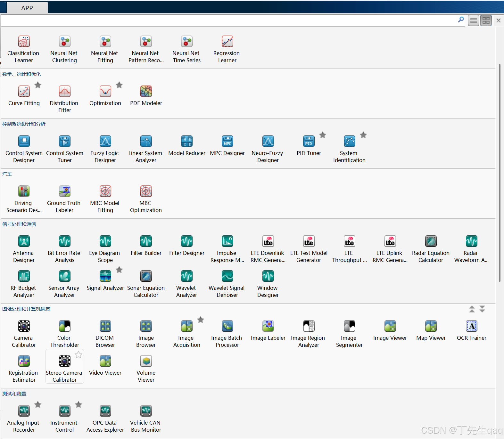Launch RF Budget Analyzer
The width and height of the screenshot is (504, 439).
[24, 284]
